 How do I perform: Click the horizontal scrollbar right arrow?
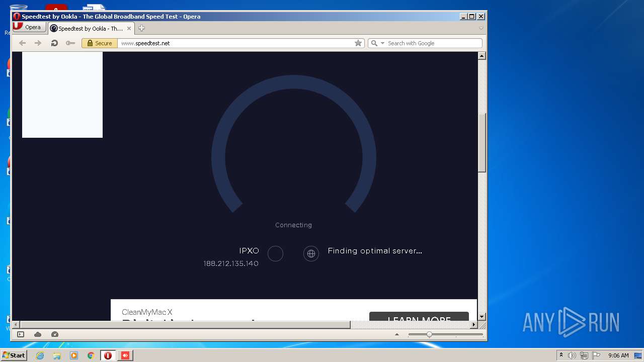(x=473, y=325)
